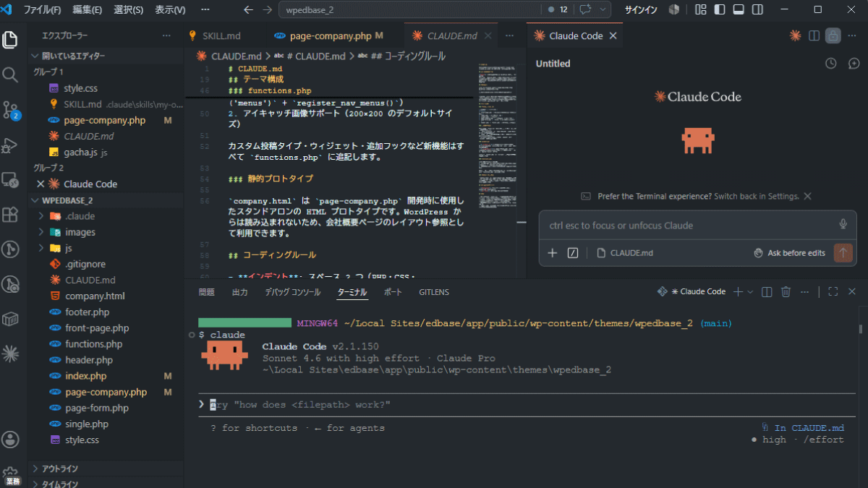The width and height of the screenshot is (868, 488).
Task: Open the Extensions view
Action: point(10,215)
